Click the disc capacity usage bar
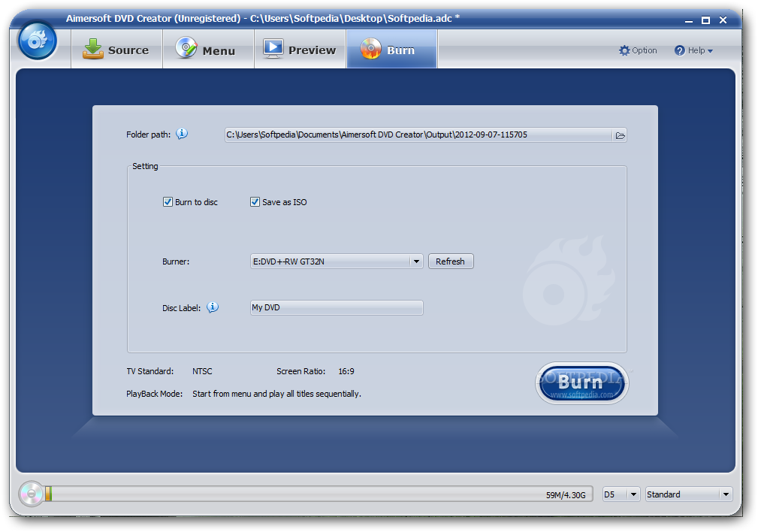 pos(319,494)
